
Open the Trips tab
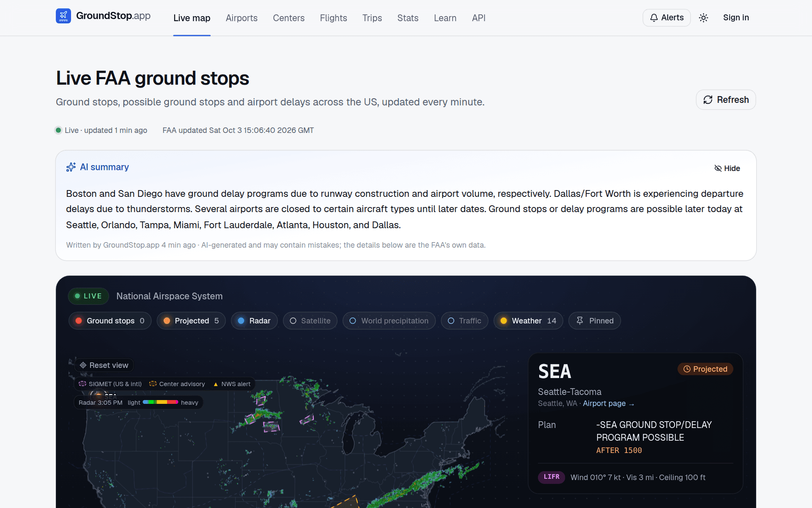click(372, 18)
